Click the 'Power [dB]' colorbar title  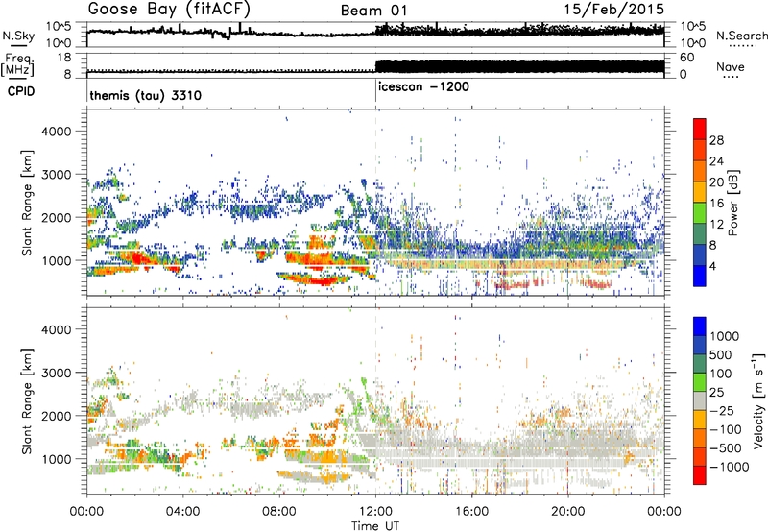pyautogui.click(x=732, y=204)
